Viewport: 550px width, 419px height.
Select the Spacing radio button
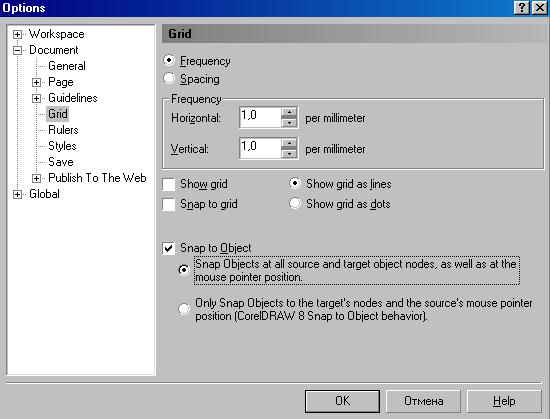pyautogui.click(x=169, y=79)
